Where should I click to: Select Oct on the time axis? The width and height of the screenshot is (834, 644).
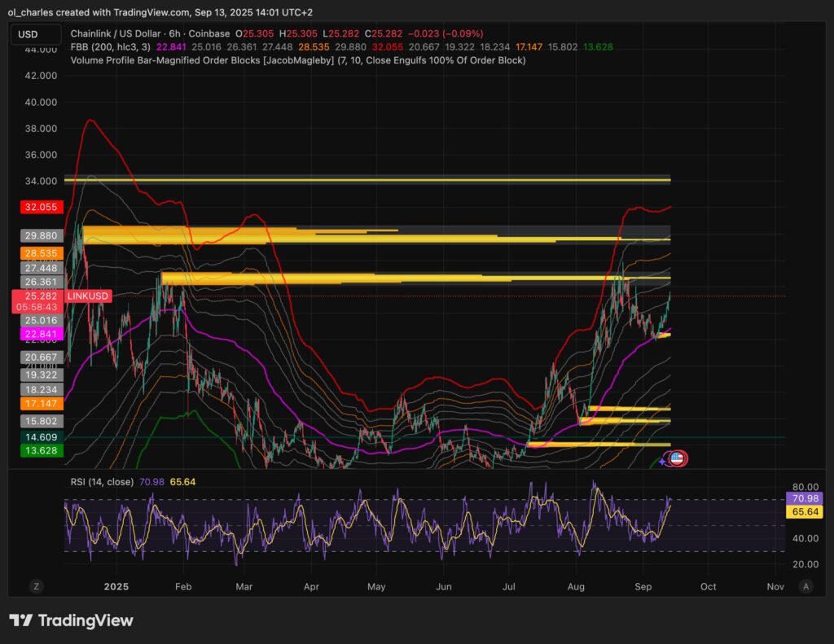point(707,586)
